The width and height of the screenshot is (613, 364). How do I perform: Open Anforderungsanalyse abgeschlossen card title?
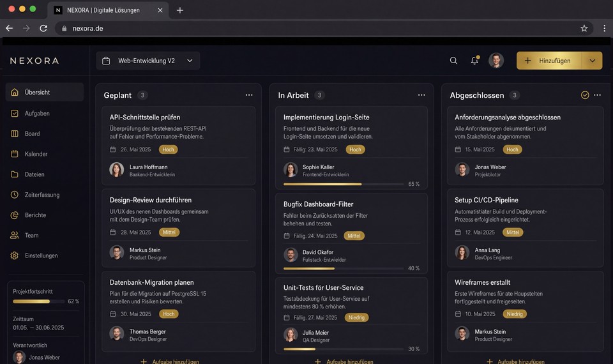(x=508, y=118)
